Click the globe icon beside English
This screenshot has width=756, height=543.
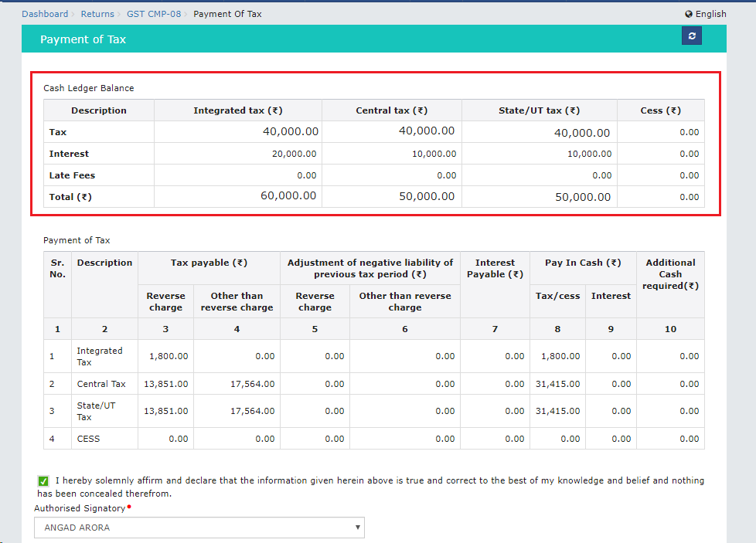689,14
